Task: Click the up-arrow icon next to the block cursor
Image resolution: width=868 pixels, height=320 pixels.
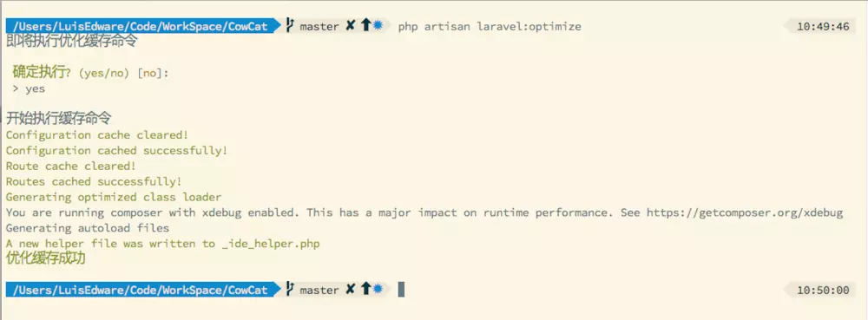Action: pyautogui.click(x=365, y=289)
